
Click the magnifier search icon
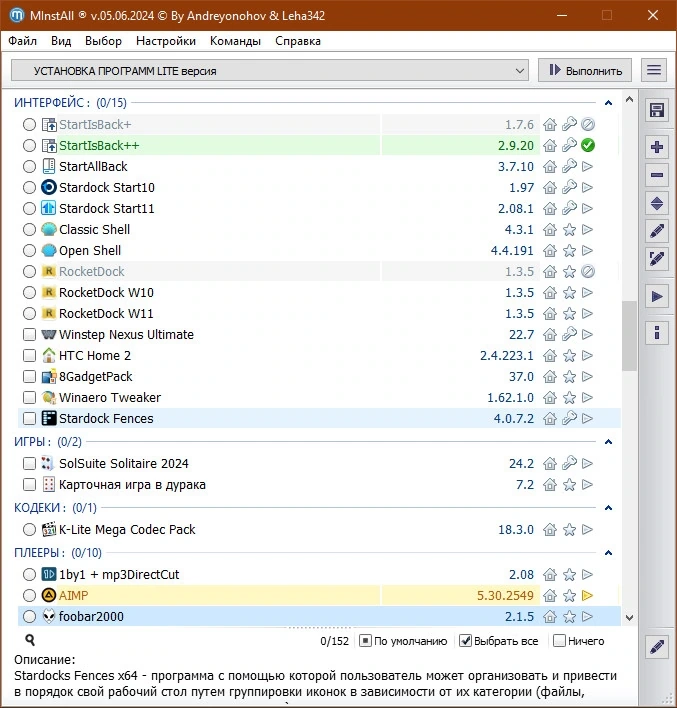click(x=30, y=640)
